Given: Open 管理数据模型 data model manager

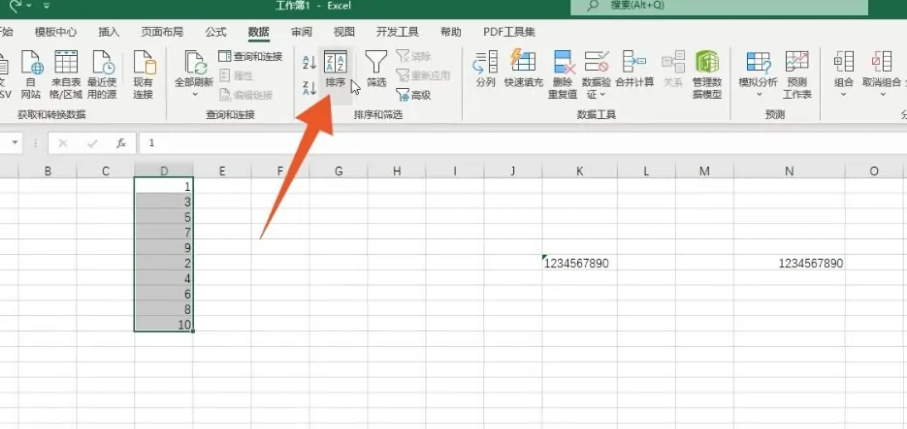Looking at the screenshot, I should pyautogui.click(x=707, y=74).
